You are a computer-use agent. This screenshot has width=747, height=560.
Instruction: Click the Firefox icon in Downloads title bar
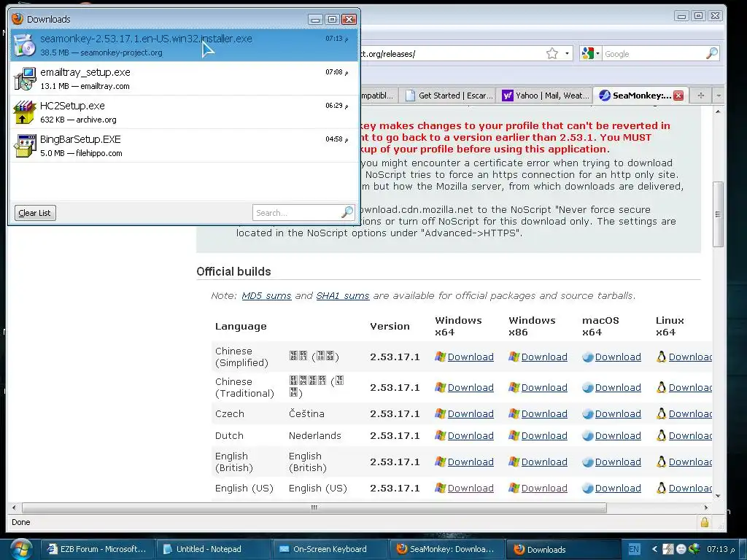pyautogui.click(x=18, y=18)
